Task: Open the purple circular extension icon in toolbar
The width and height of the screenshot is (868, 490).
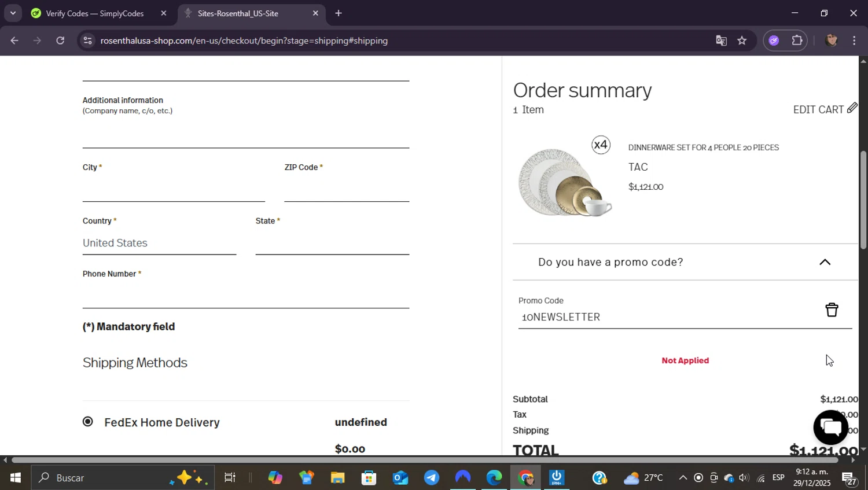Action: (774, 40)
